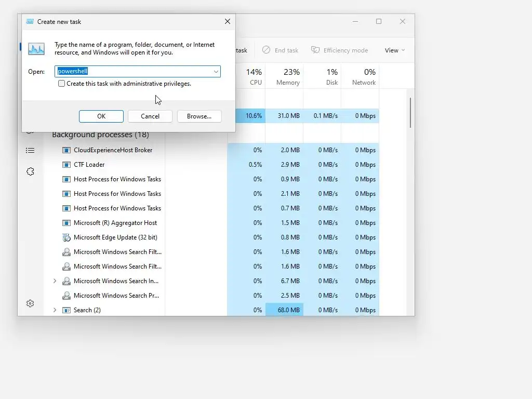The width and height of the screenshot is (532, 399).
Task: Select Microsoft (R) Aggregator Host process
Action: [x=115, y=223]
